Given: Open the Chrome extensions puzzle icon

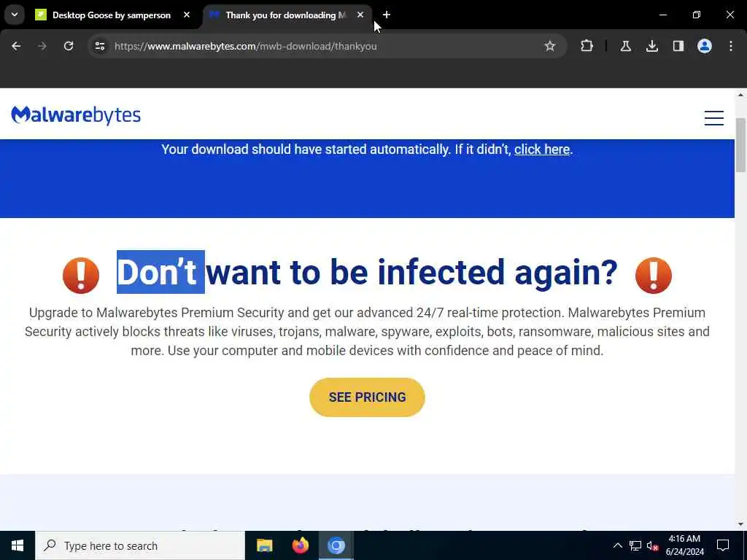Looking at the screenshot, I should coord(587,46).
